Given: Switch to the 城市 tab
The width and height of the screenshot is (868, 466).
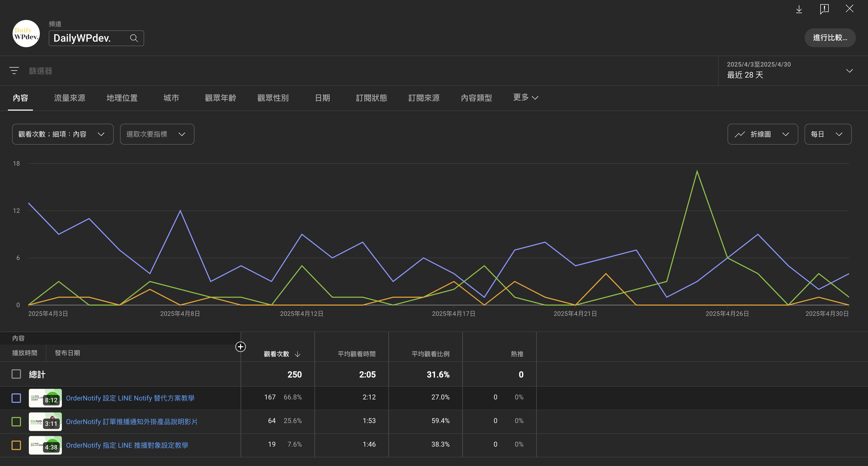Looking at the screenshot, I should click(x=171, y=98).
